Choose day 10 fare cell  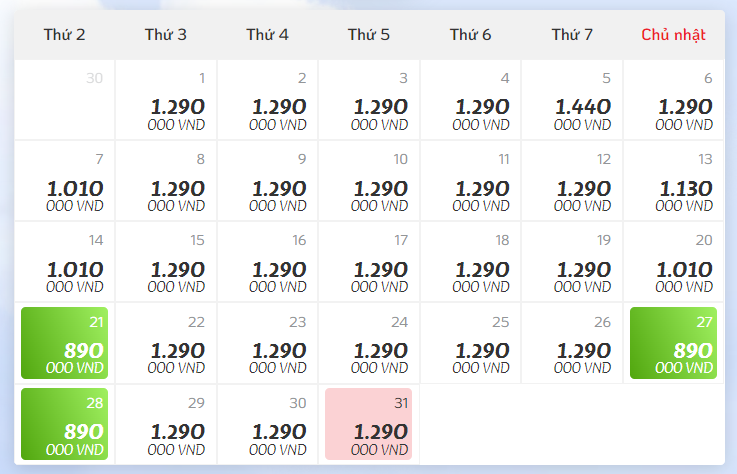click(x=368, y=181)
